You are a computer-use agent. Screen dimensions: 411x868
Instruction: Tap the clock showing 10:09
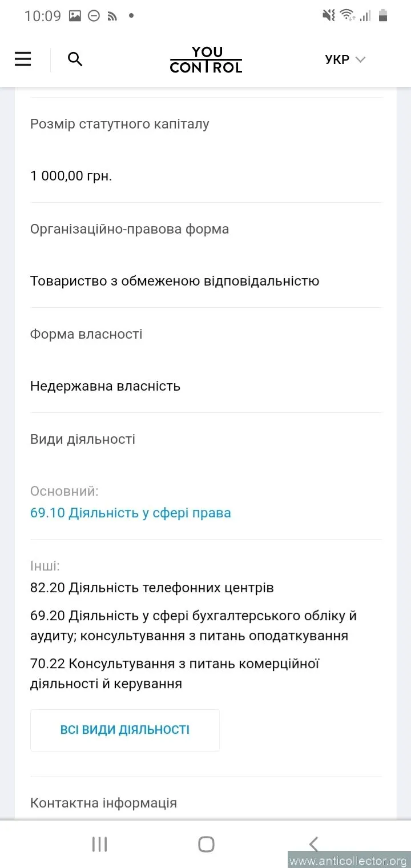coord(42,16)
